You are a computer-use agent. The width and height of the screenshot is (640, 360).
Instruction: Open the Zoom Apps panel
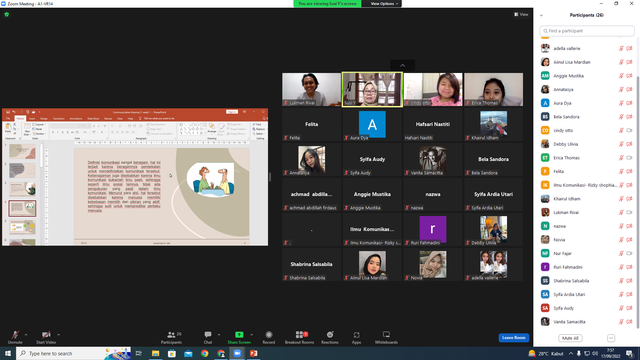coord(356,338)
